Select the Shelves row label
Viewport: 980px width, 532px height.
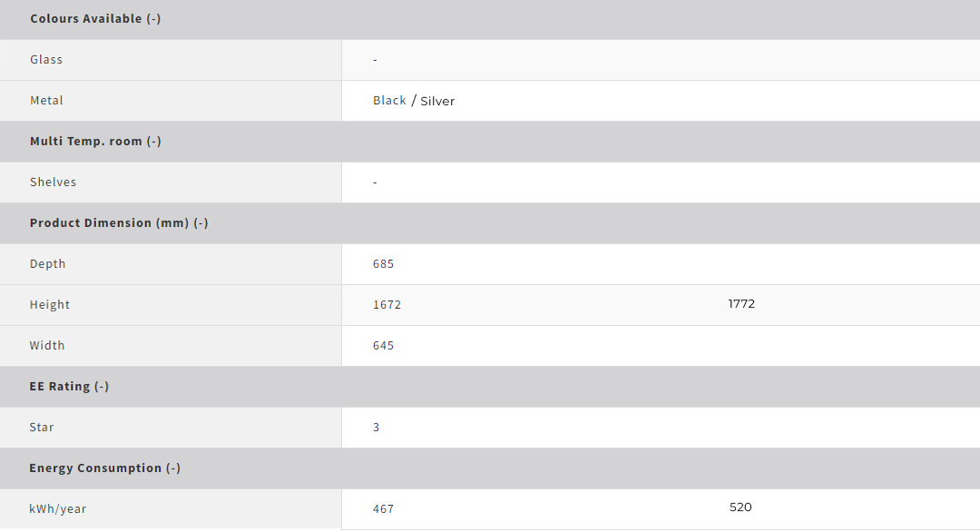click(53, 182)
